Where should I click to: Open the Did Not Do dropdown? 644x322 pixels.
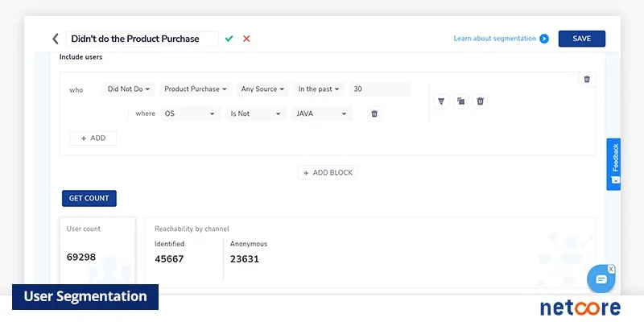[x=129, y=89]
